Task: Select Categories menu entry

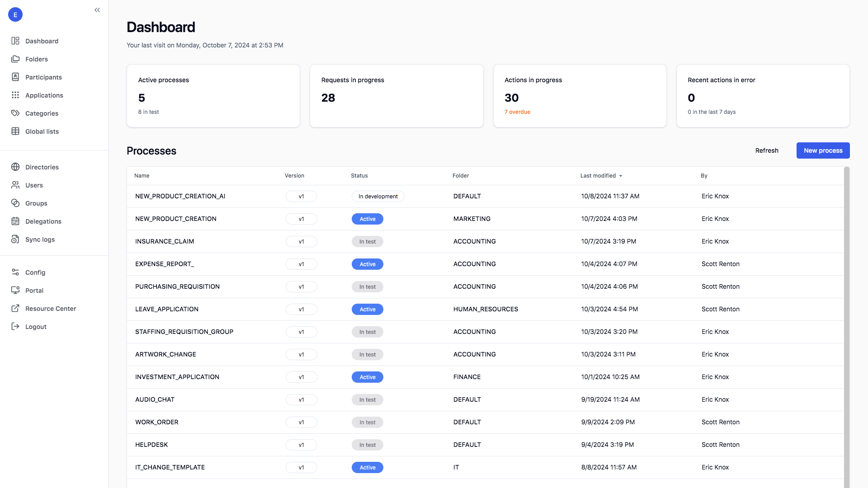Action: coord(42,113)
